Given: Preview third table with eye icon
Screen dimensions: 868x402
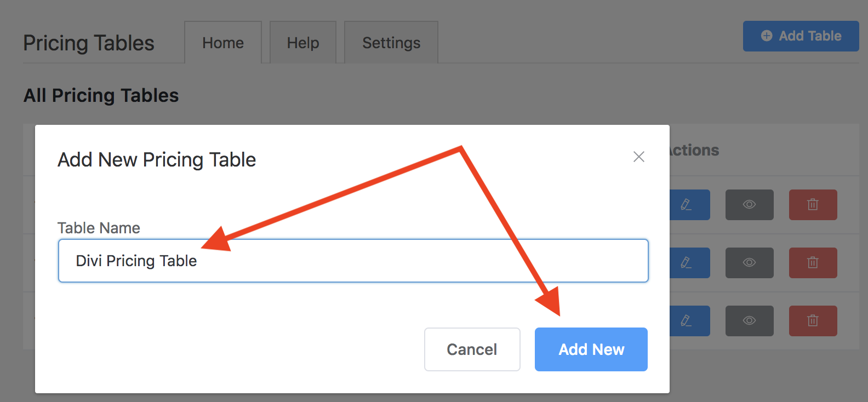Looking at the screenshot, I should pyautogui.click(x=749, y=321).
